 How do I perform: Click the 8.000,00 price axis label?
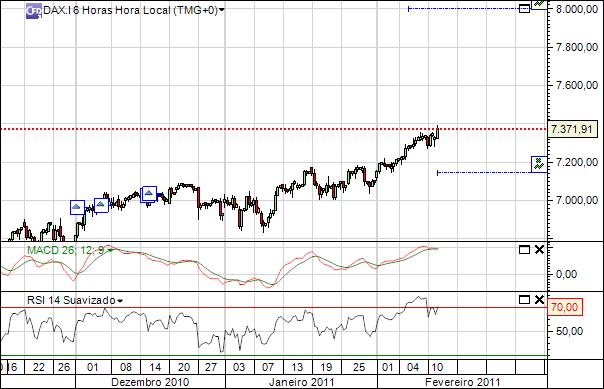coord(577,9)
